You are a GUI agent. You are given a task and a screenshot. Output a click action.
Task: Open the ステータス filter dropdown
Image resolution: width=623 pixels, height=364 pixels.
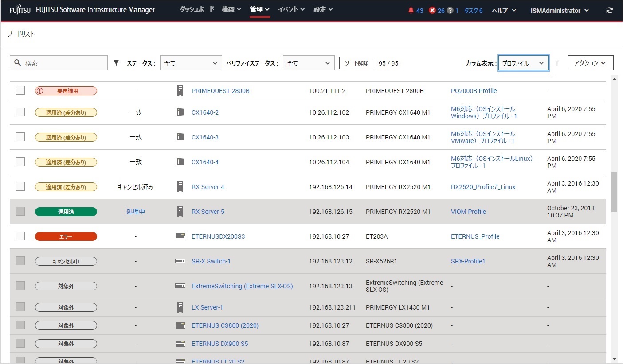click(191, 63)
